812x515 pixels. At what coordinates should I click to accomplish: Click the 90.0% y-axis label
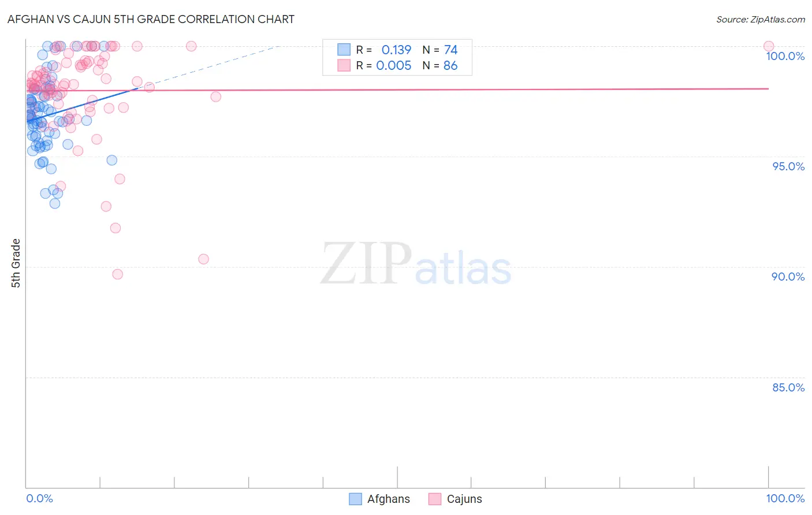click(788, 277)
